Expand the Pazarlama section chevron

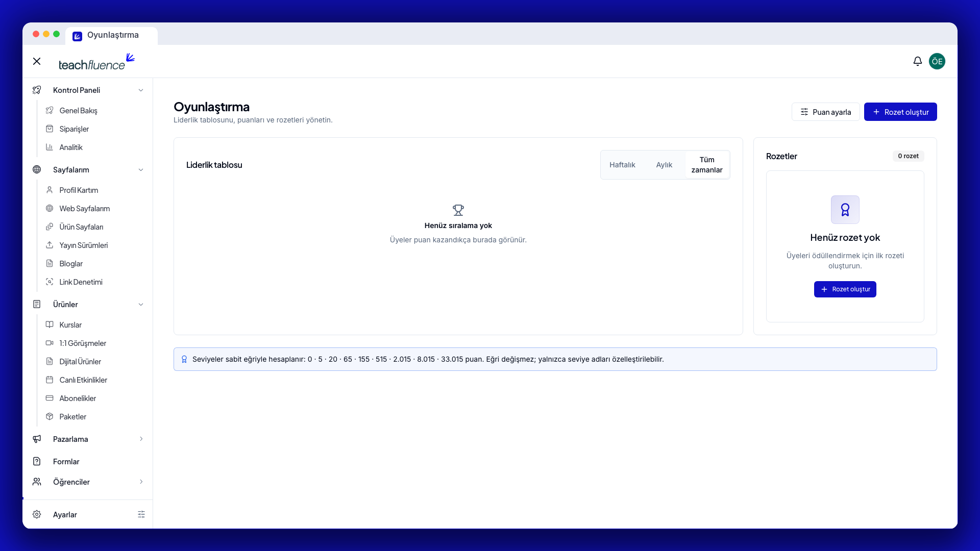[x=141, y=439]
